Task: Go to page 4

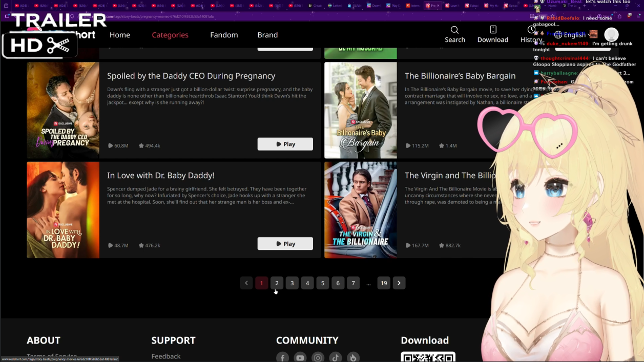Action: [x=307, y=283]
